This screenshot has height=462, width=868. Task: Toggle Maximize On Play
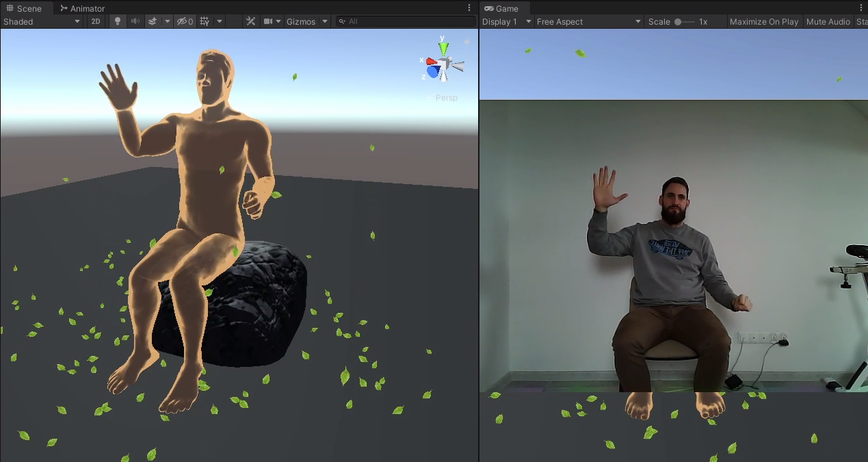click(x=764, y=21)
